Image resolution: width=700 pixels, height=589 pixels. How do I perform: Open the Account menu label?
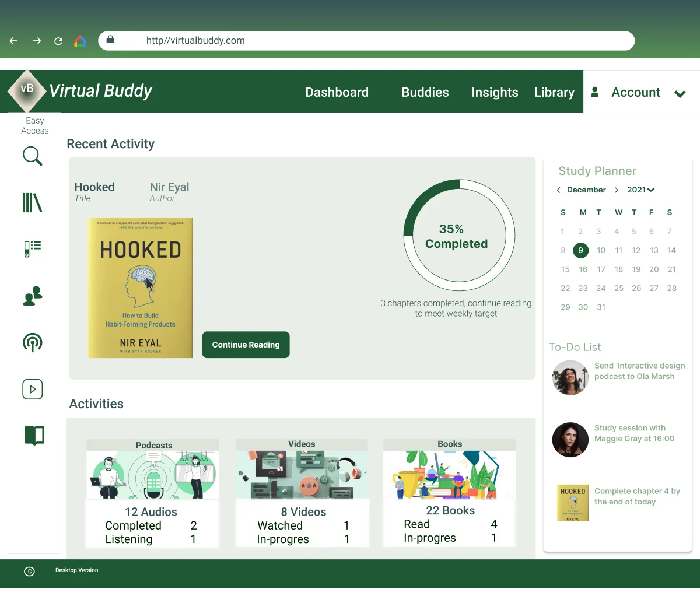pos(636,92)
